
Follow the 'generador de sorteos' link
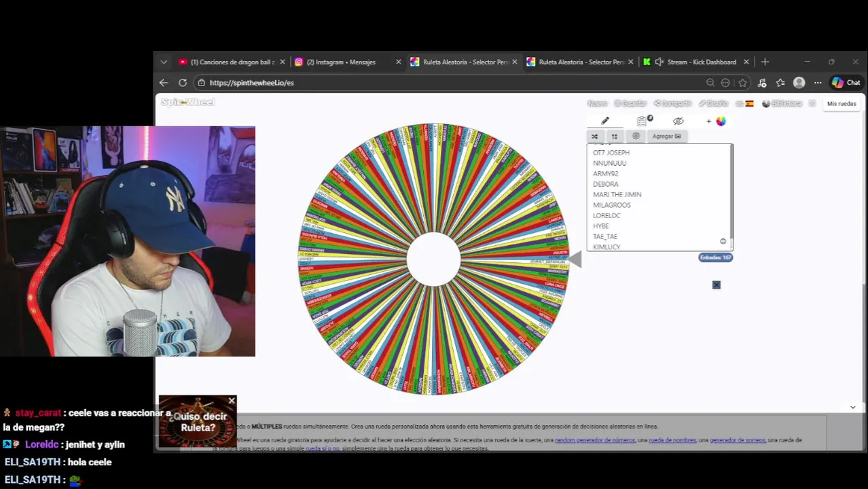pos(738,440)
